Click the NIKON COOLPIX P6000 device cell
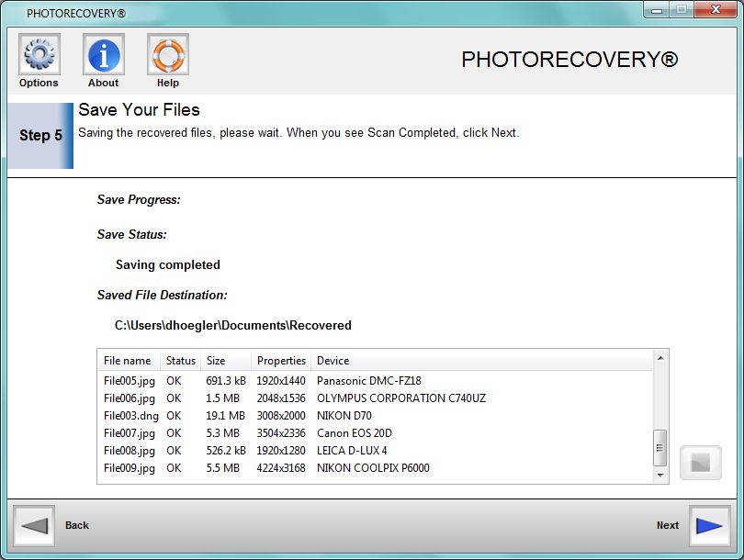The width and height of the screenshot is (744, 560). click(373, 468)
